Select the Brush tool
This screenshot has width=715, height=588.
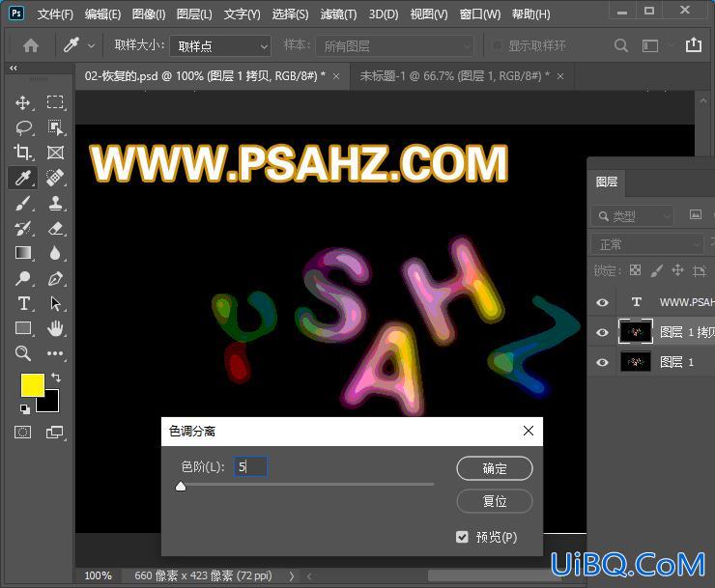click(23, 203)
